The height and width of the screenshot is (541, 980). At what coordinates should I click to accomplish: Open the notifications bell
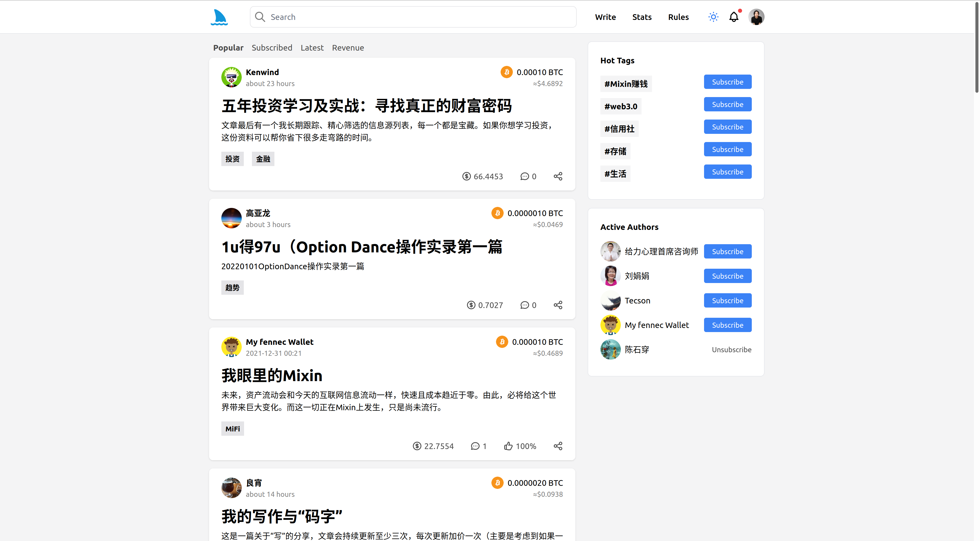(734, 17)
